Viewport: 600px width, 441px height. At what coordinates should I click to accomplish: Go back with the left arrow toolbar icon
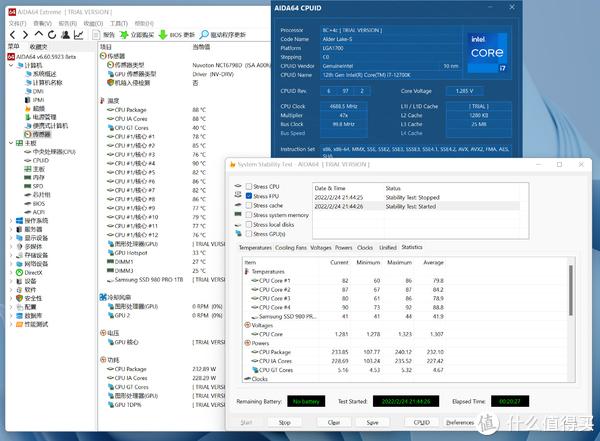(x=13, y=35)
